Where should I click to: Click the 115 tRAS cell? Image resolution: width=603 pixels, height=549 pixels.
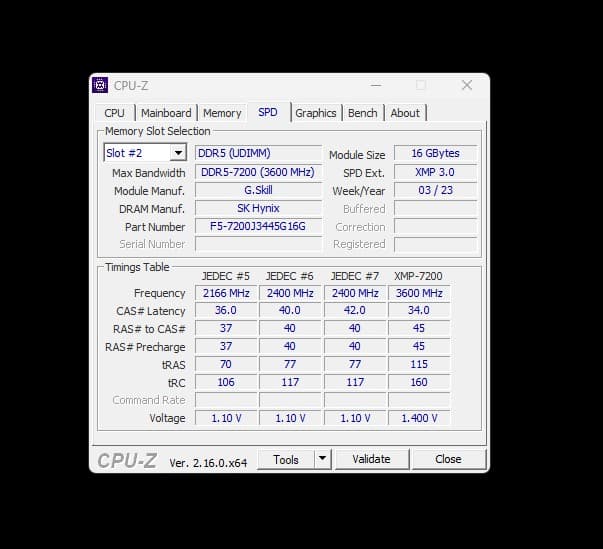(x=419, y=364)
